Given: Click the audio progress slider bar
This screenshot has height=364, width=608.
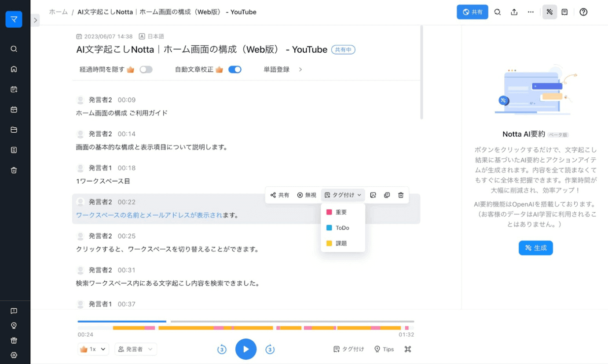Looking at the screenshot, I should point(246,321).
